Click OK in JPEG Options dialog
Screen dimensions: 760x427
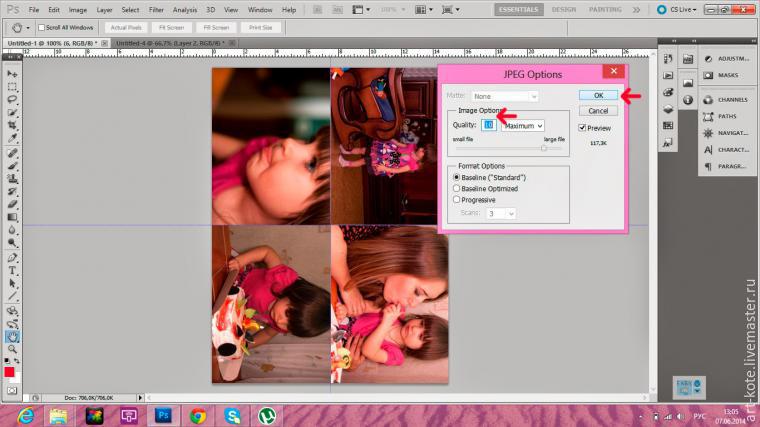click(598, 95)
